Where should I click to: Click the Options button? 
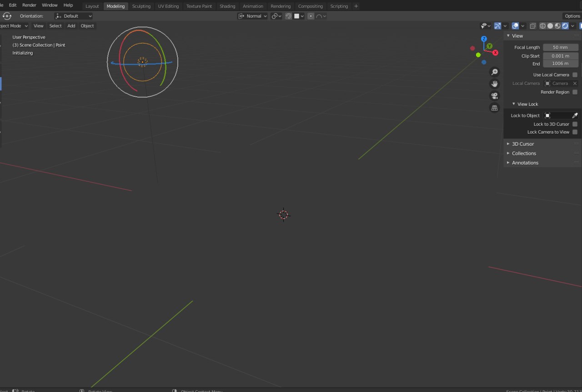pos(572,16)
